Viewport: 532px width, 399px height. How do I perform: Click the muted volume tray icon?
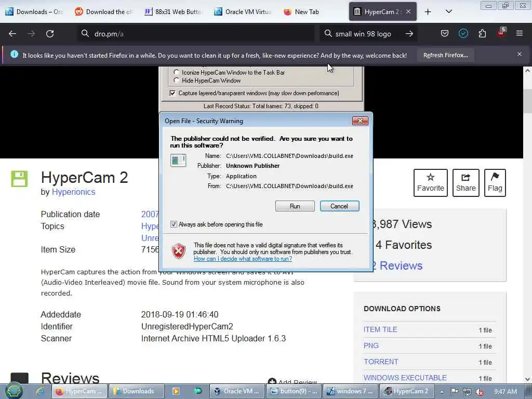point(479,392)
